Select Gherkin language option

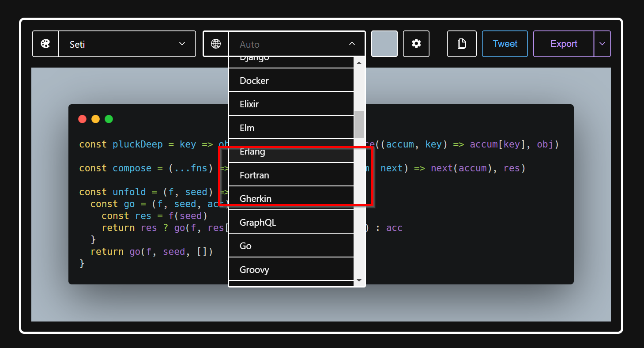click(x=291, y=198)
